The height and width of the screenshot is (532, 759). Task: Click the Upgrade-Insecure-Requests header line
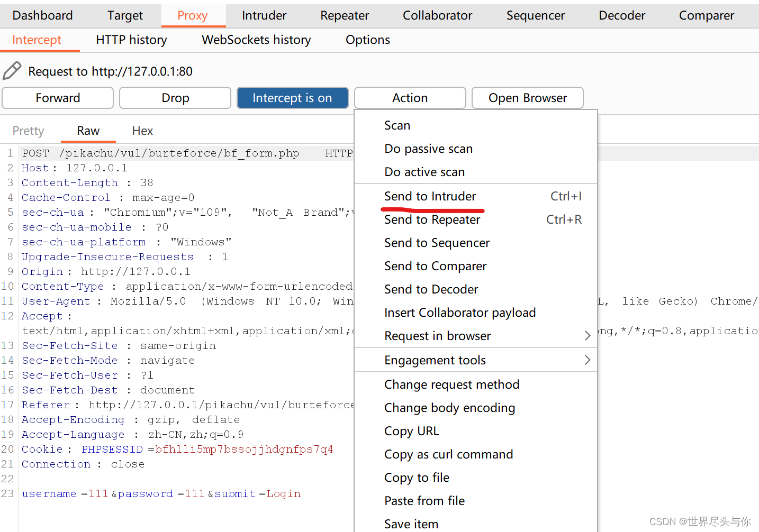tap(125, 257)
